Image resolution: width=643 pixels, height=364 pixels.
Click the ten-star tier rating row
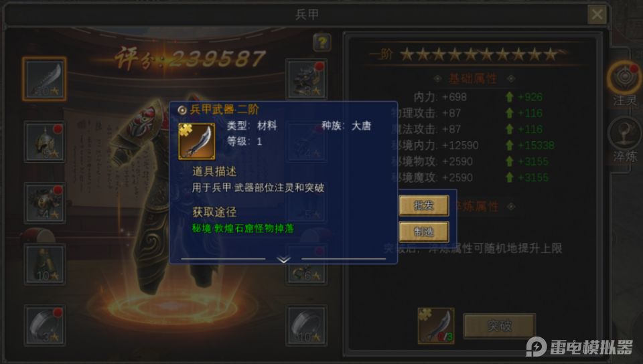coord(468,54)
